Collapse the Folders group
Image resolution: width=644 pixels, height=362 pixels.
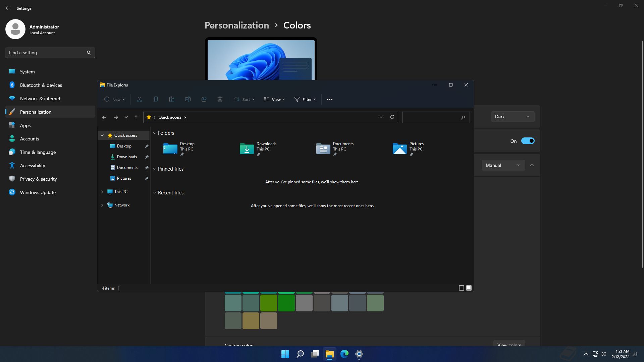155,133
